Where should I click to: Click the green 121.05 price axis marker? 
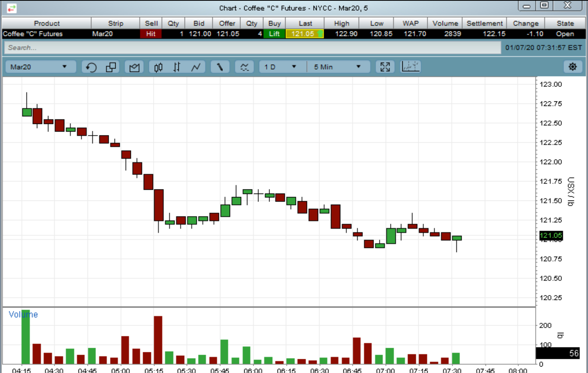551,235
